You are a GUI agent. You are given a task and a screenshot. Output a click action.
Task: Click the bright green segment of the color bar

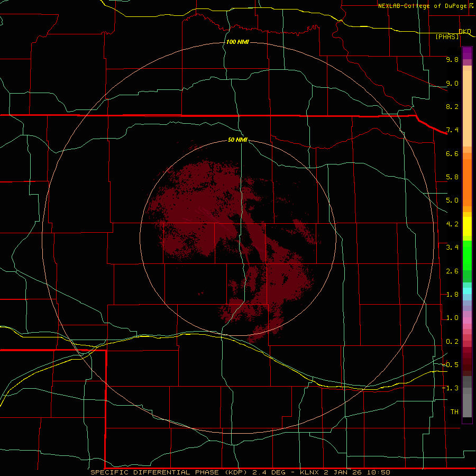click(467, 255)
